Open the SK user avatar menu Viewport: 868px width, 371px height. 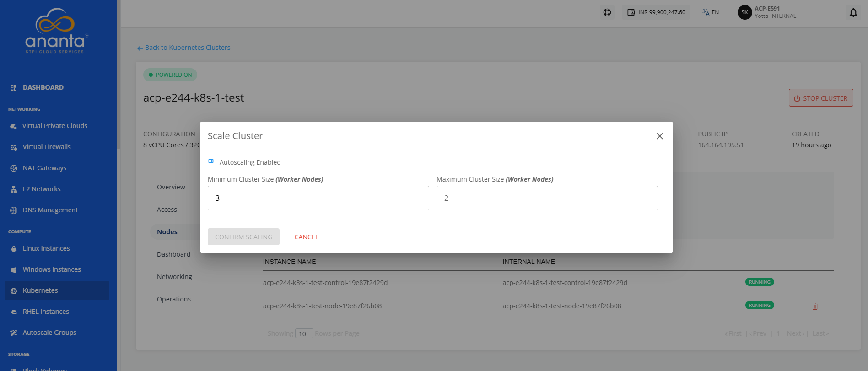coord(744,12)
